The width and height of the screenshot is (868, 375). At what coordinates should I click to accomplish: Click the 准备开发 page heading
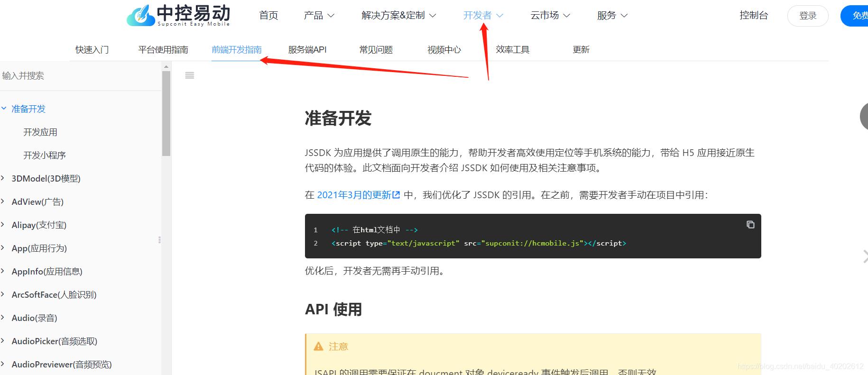[338, 119]
